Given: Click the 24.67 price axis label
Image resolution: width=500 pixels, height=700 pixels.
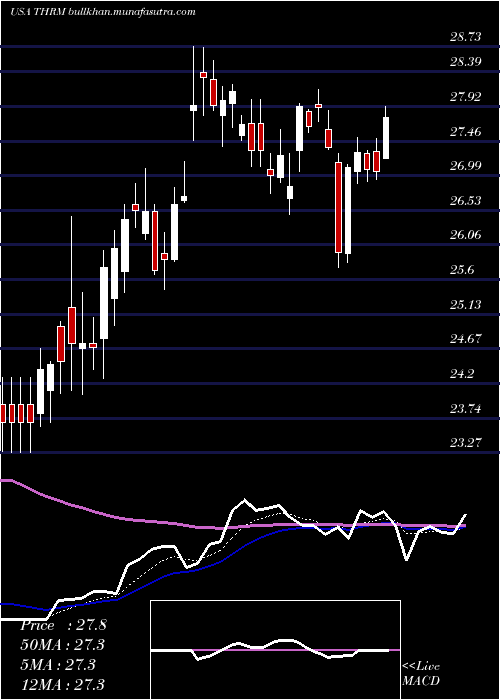Looking at the screenshot, I should [466, 339].
